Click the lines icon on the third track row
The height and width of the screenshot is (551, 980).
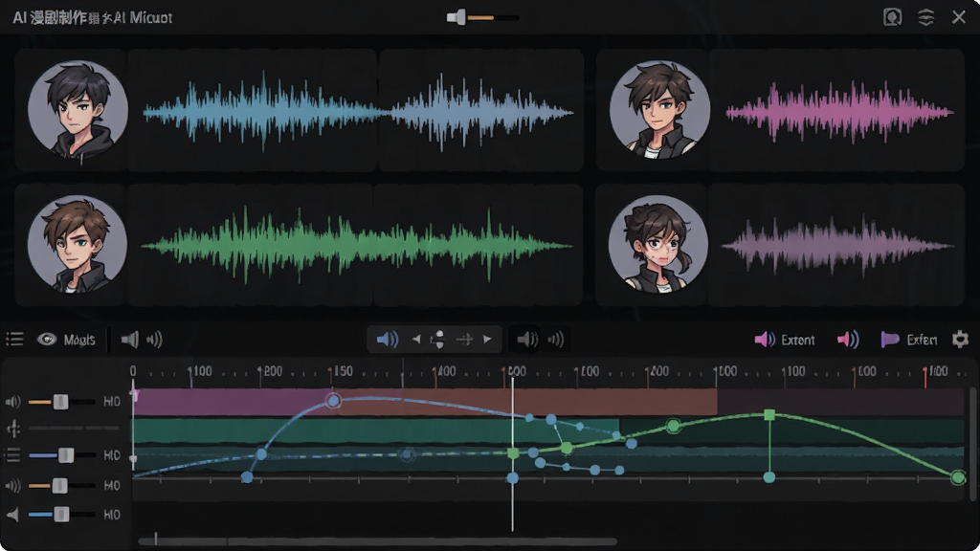point(12,455)
